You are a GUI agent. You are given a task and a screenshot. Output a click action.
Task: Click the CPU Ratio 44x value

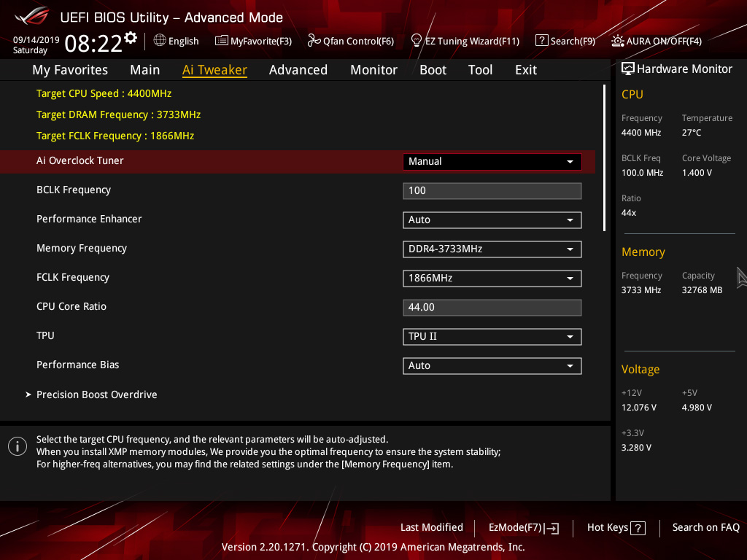click(x=628, y=213)
